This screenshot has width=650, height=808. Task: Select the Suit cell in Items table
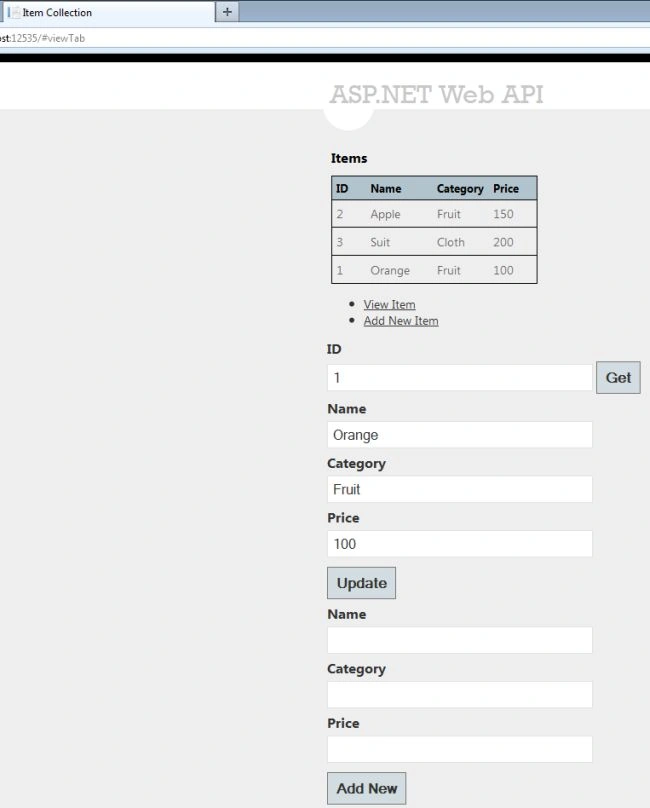click(x=380, y=242)
